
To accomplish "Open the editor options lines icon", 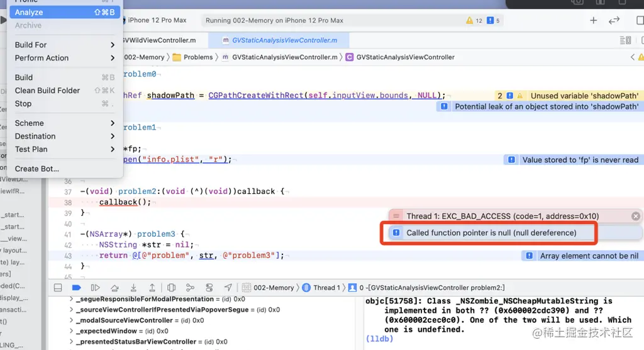I will click(625, 40).
